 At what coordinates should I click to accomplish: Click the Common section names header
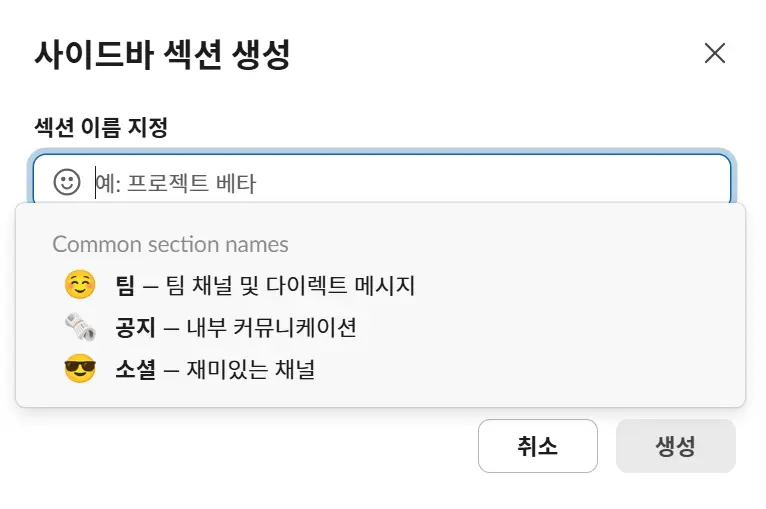[x=170, y=244]
